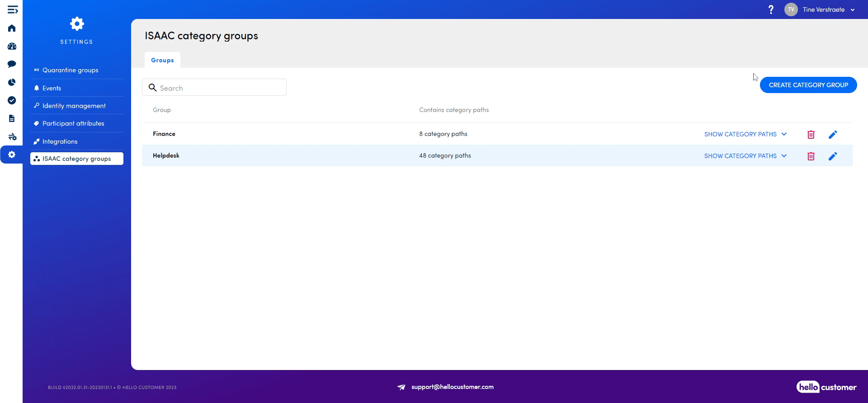Edit the Finance group with pencil icon

(x=832, y=135)
